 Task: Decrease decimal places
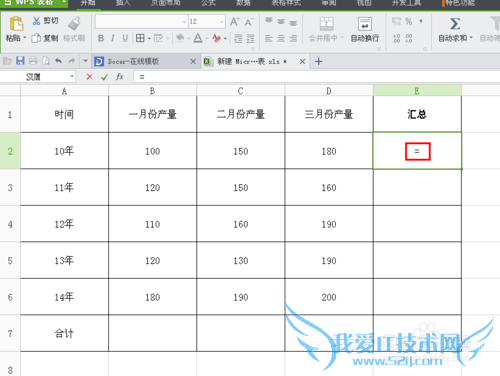click(409, 39)
